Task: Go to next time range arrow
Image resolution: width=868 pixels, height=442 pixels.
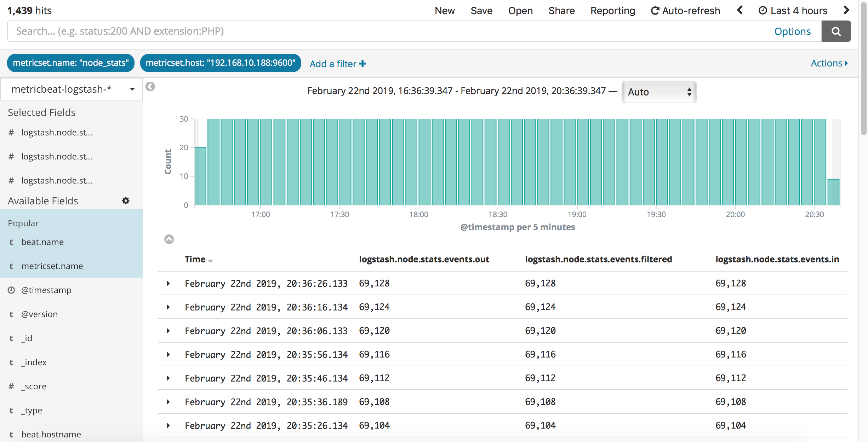Action: (846, 10)
